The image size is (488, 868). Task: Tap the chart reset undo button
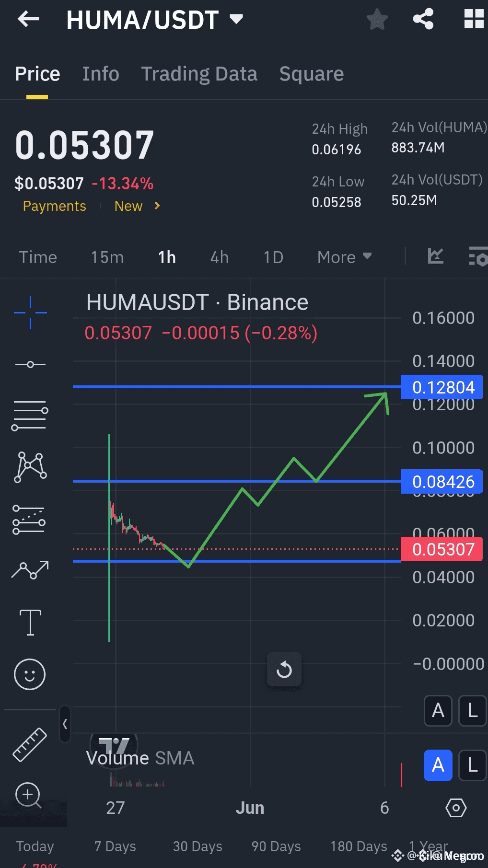pyautogui.click(x=284, y=670)
